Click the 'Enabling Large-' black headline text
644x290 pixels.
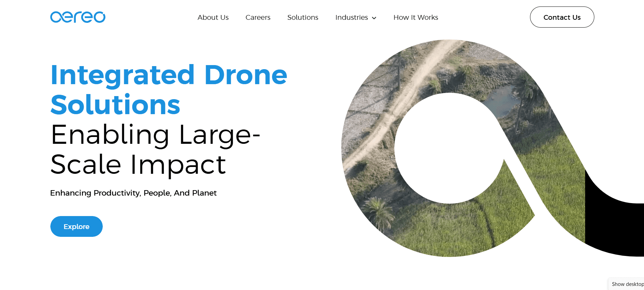[x=155, y=135]
